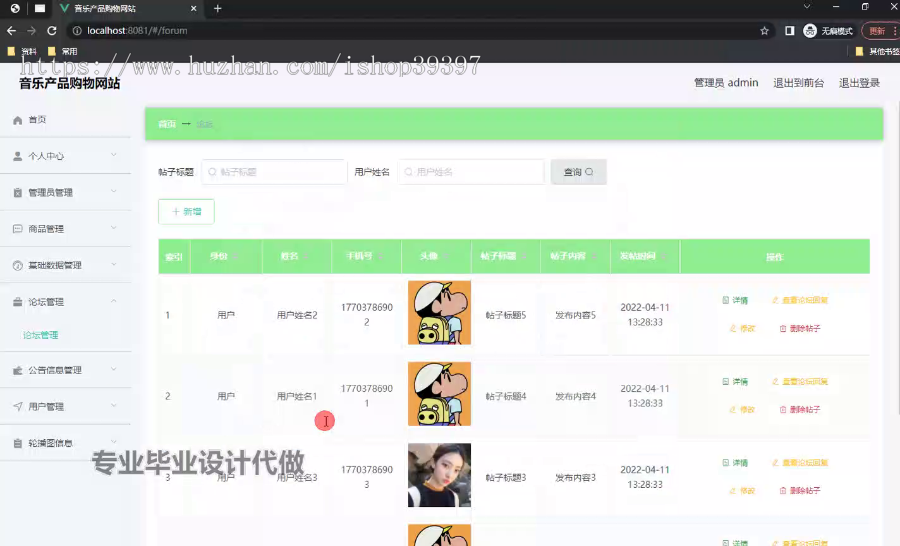Focus the 用户姓名 search input
Viewport: 900px width, 546px height.
point(471,172)
